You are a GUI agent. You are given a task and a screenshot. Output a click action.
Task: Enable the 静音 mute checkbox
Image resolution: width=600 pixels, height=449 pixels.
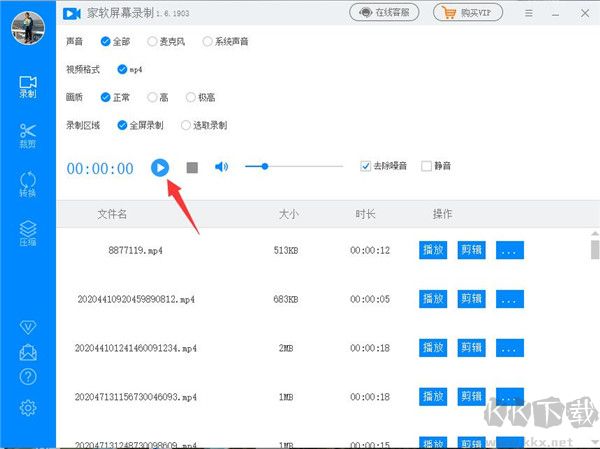pos(427,166)
